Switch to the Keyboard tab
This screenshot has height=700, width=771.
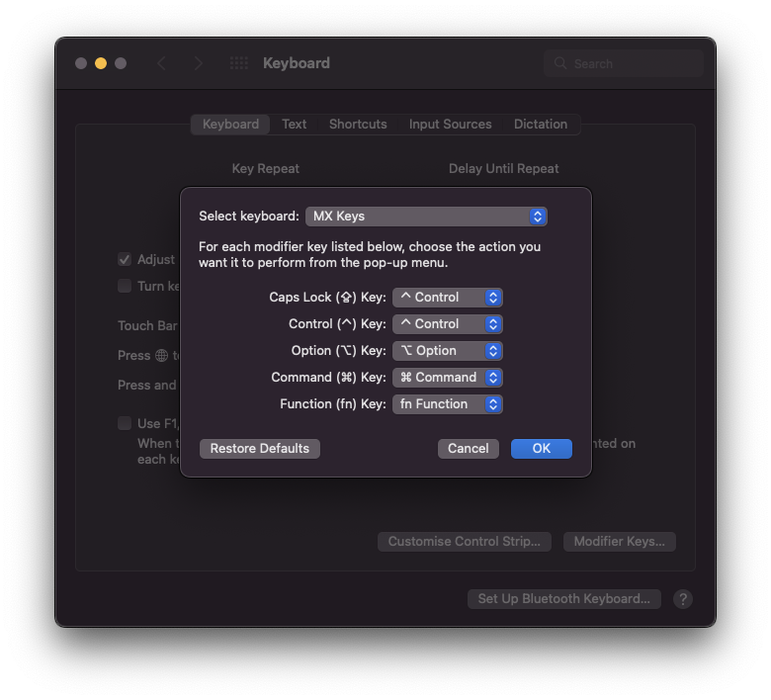coord(230,125)
